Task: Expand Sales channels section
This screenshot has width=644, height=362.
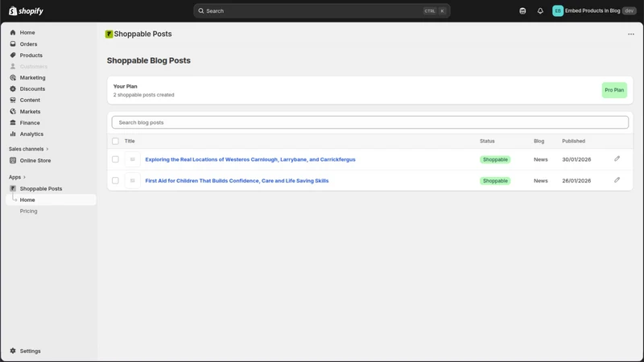Action: [28, 149]
